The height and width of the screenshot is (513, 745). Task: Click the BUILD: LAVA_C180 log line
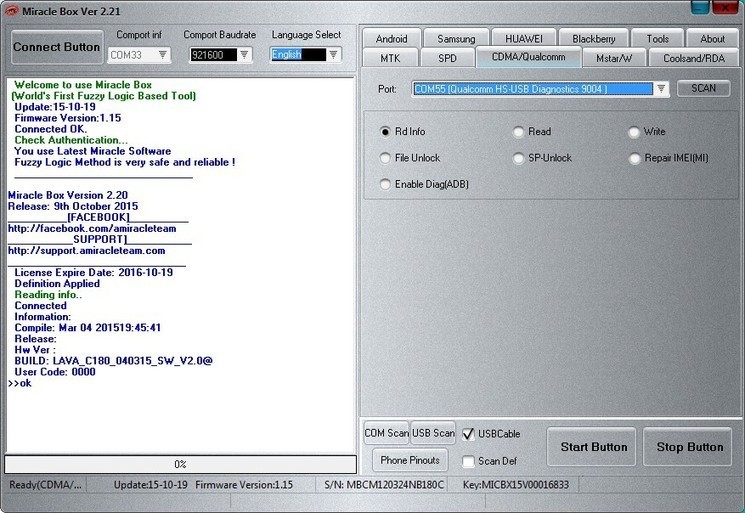coord(114,361)
